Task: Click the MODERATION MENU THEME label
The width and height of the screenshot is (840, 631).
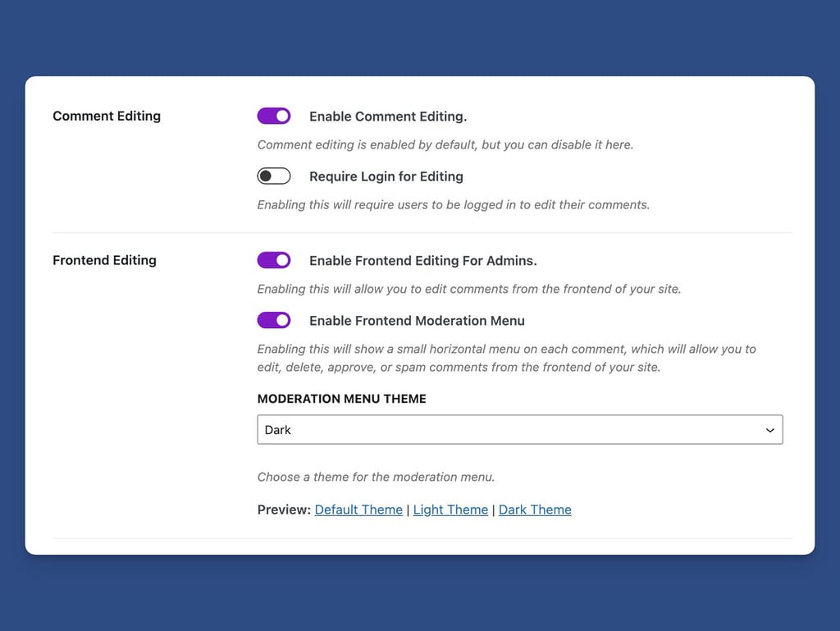Action: pos(342,399)
